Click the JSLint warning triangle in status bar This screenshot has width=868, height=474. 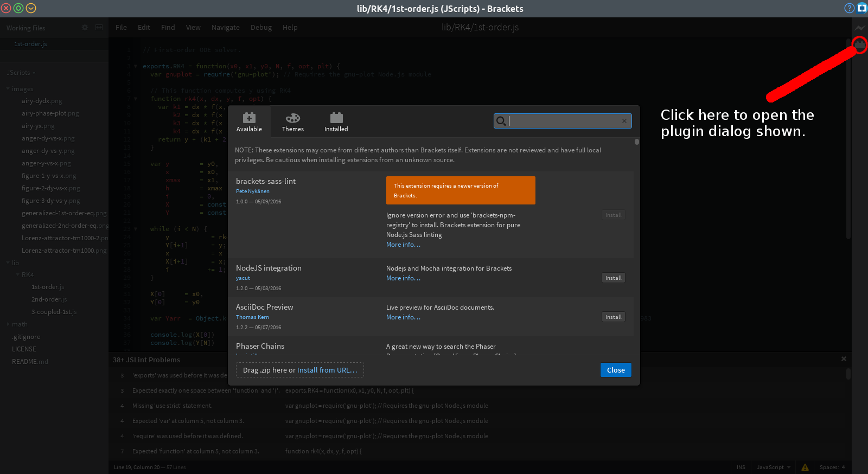tap(805, 467)
